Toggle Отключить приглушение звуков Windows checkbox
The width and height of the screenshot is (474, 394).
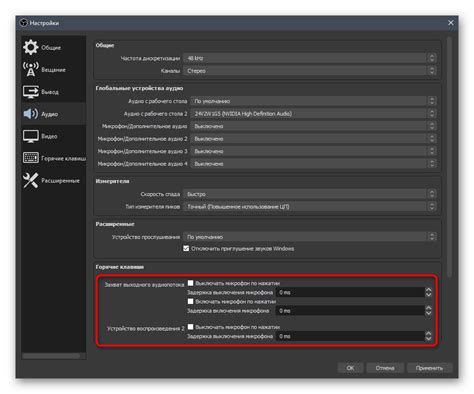click(186, 248)
